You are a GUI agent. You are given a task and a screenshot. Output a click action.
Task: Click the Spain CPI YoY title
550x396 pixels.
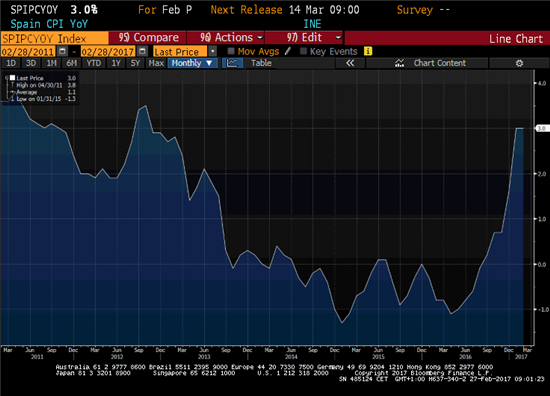[49, 24]
